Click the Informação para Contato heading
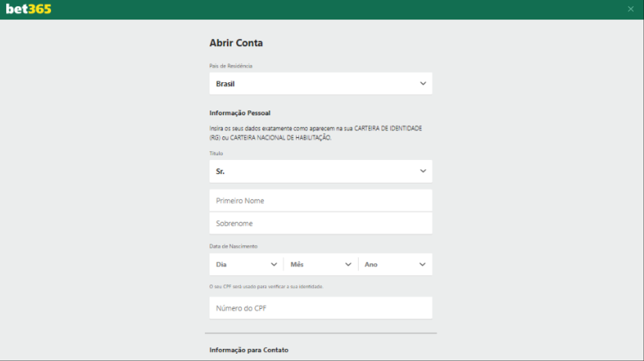Screen dimensions: 644x361 point(249,350)
